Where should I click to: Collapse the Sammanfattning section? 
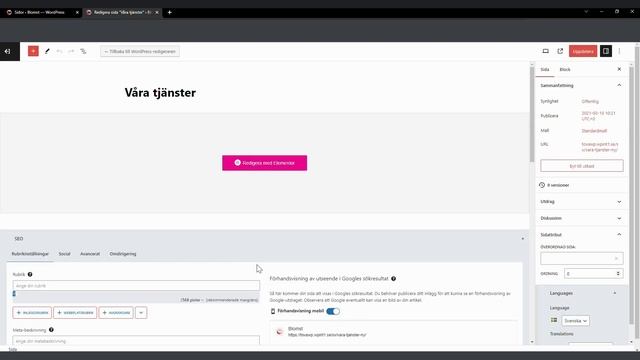[619, 85]
